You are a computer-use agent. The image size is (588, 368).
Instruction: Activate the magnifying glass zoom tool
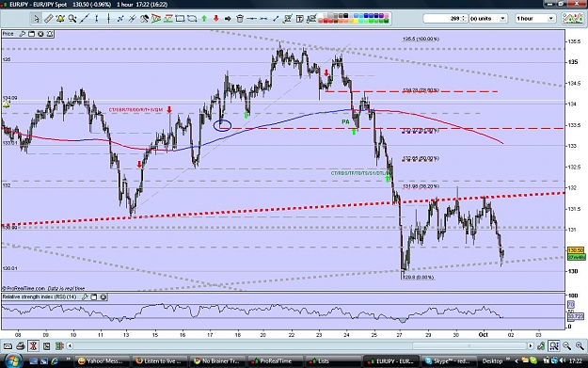pyautogui.click(x=72, y=19)
